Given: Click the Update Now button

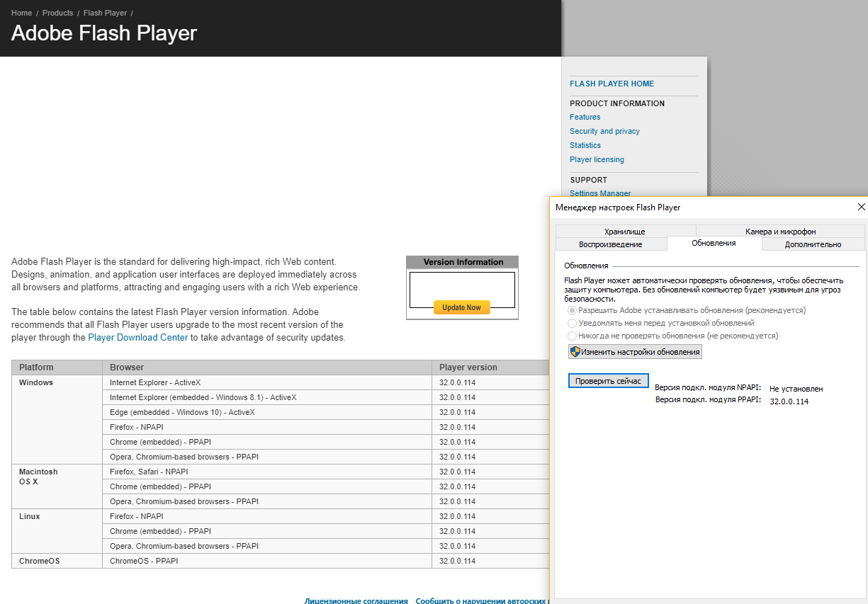Looking at the screenshot, I should click(462, 307).
